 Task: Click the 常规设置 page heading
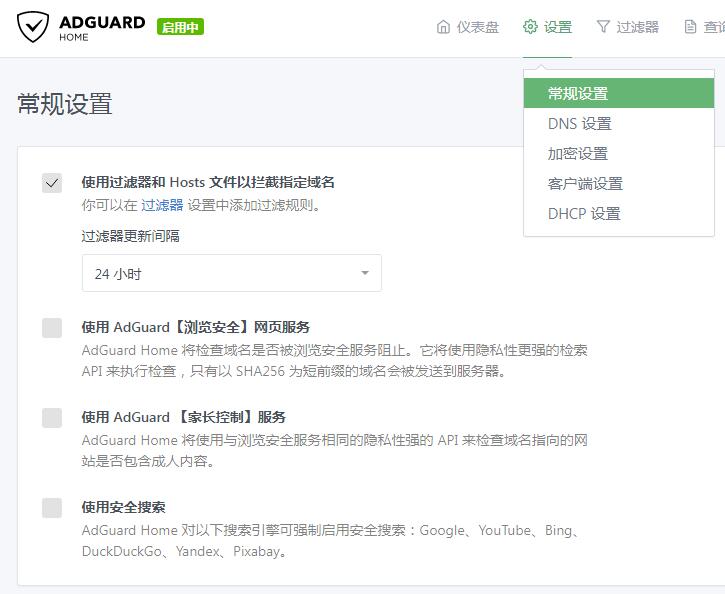65,104
